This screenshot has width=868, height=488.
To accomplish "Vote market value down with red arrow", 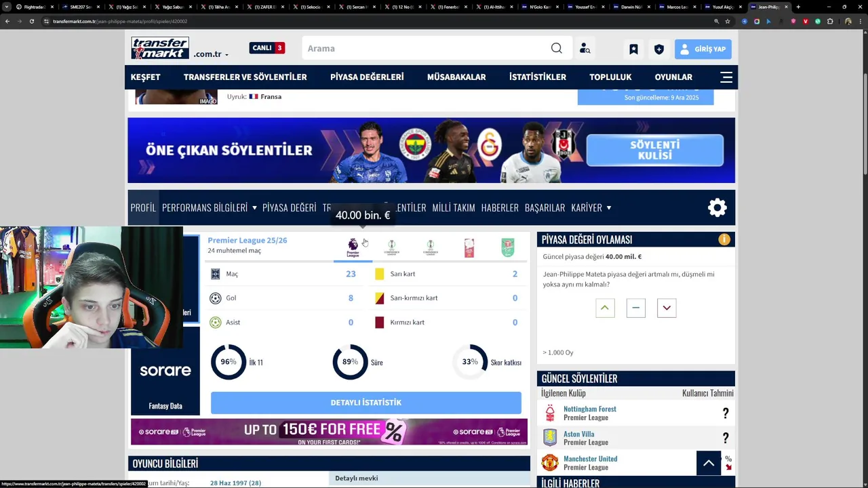I will 667,308.
